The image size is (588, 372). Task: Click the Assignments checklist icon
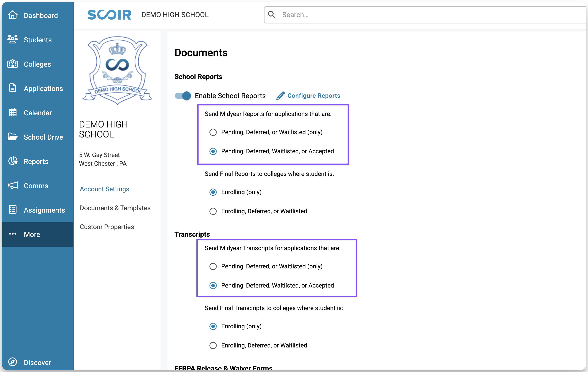[x=12, y=210]
